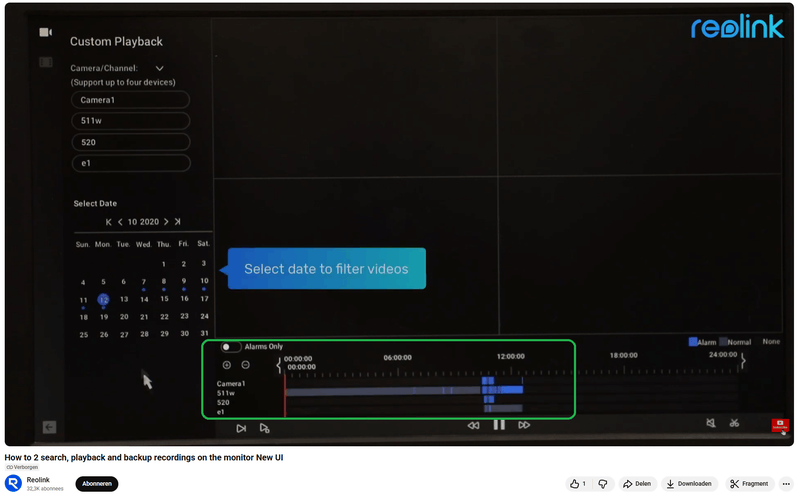Select the e1 device field

(131, 163)
